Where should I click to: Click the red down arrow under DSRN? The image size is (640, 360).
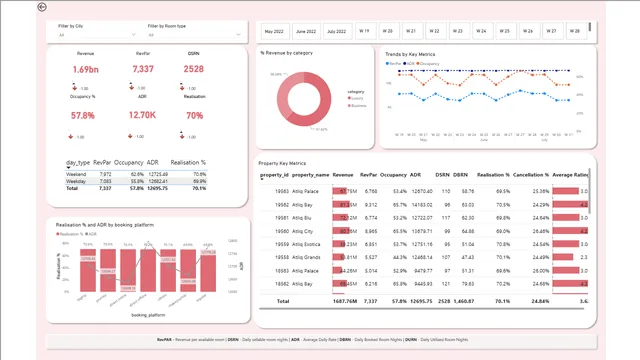[x=182, y=87]
